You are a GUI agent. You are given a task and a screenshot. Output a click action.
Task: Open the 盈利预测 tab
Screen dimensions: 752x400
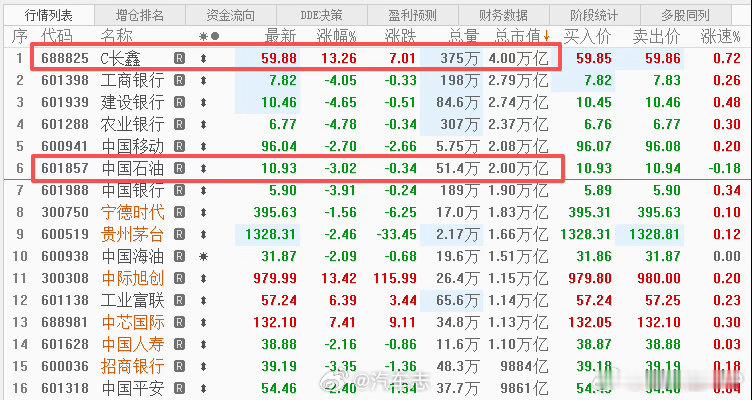tap(412, 15)
